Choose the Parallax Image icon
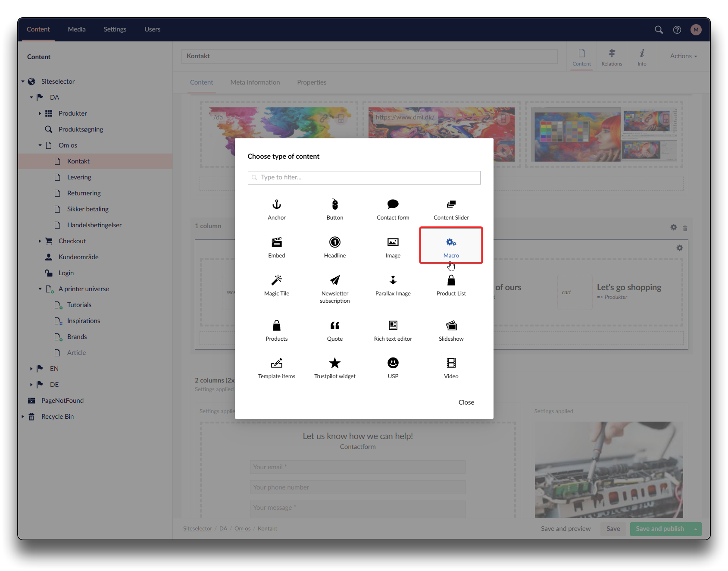728x571 pixels. pyautogui.click(x=393, y=280)
